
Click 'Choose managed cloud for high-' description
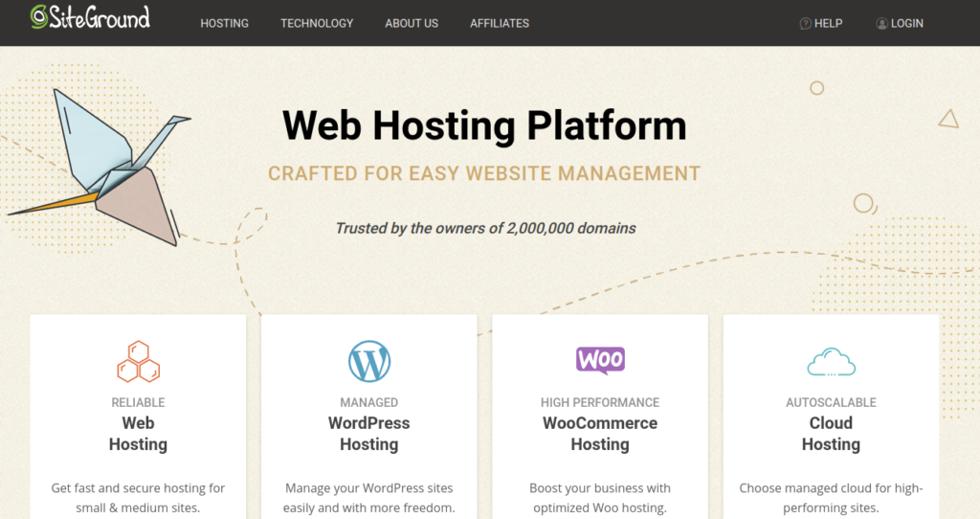pyautogui.click(x=832, y=498)
